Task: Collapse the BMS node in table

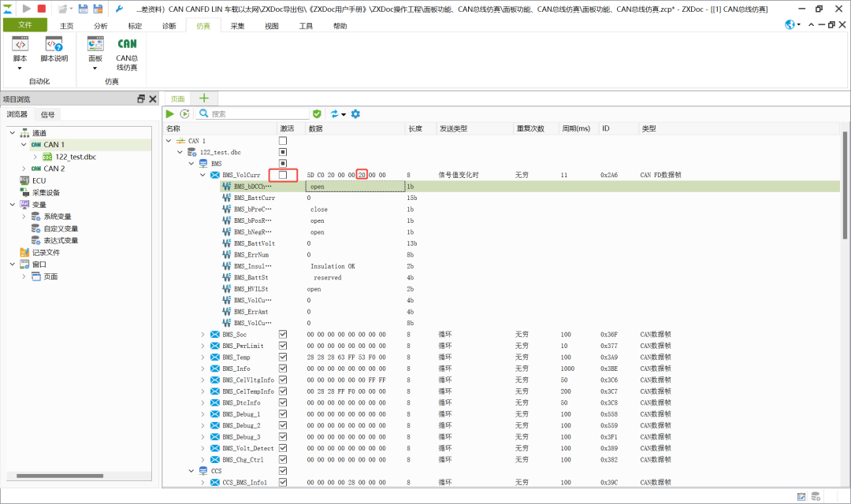Action: 191,163
